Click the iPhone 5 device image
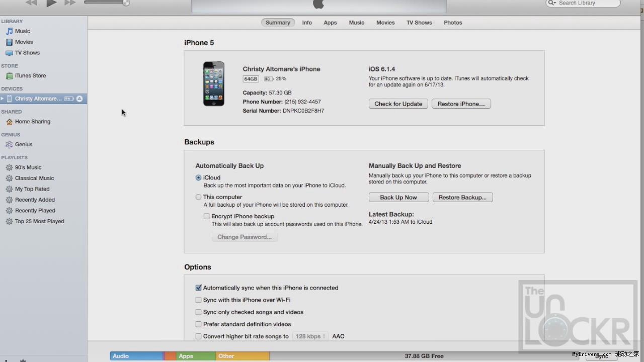 click(x=214, y=83)
